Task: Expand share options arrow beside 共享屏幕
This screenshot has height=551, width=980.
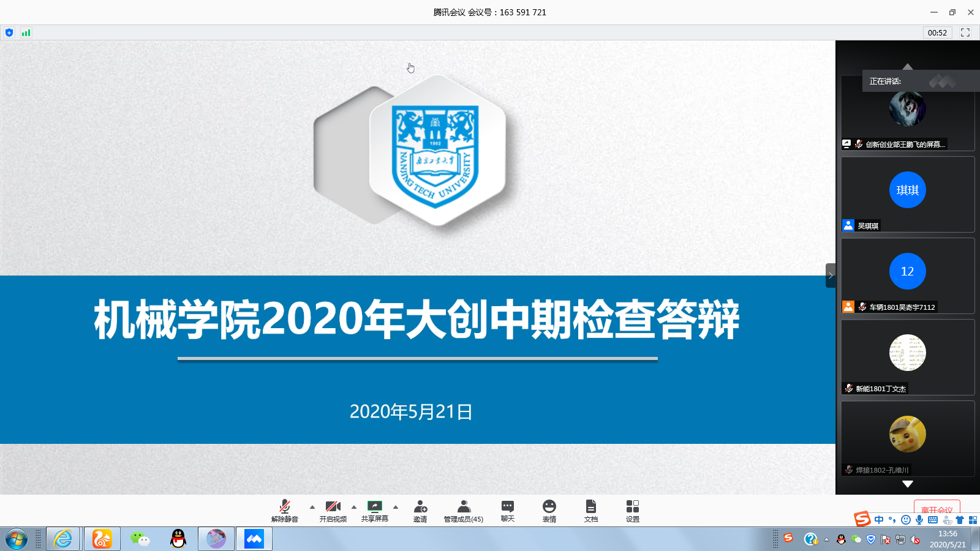Action: point(396,507)
